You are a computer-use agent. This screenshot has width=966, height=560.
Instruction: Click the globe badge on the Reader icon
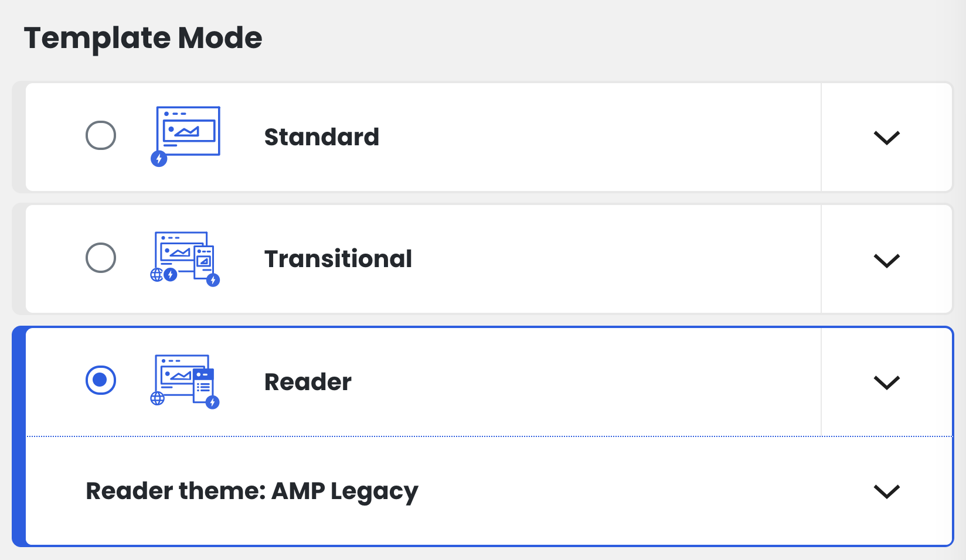(158, 399)
